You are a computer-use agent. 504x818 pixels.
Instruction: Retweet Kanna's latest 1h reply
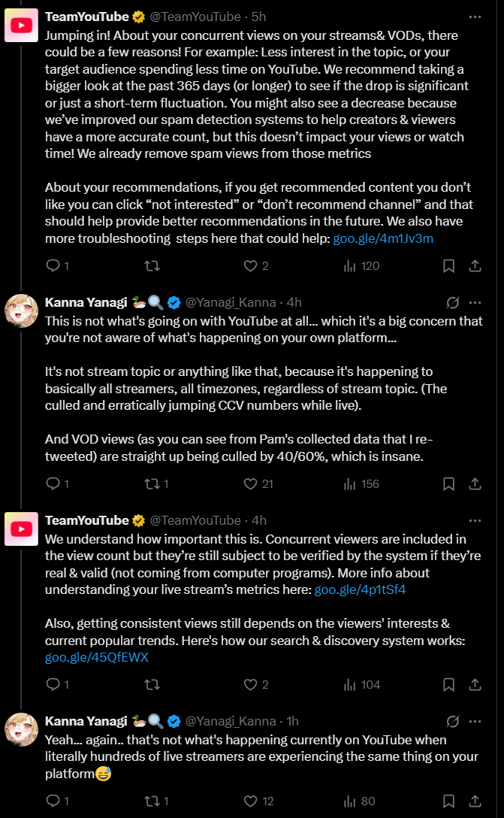(x=151, y=801)
